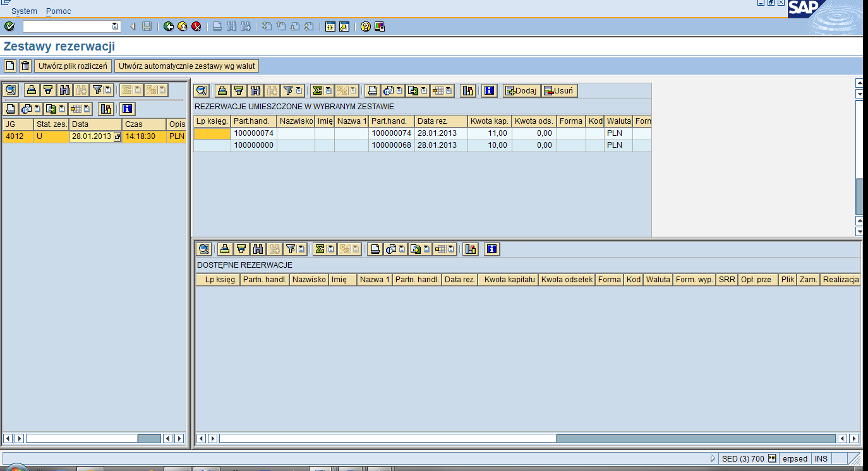868x471 pixels.
Task: Click the Usuń button
Action: click(559, 90)
